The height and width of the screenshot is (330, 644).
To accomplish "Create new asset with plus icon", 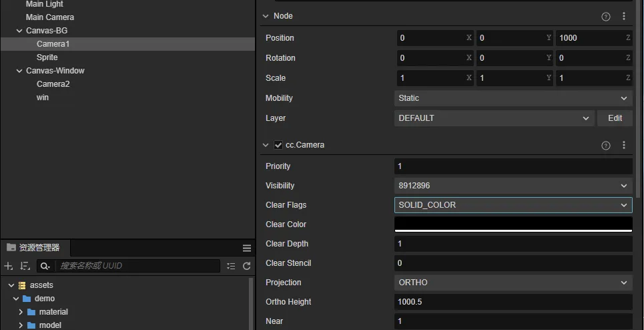I will point(8,266).
